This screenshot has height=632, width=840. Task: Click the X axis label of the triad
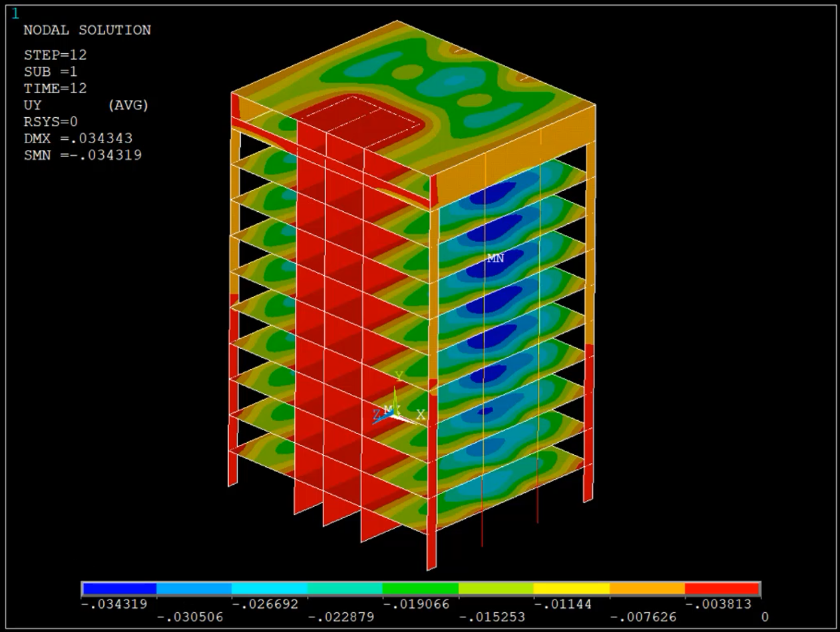point(420,415)
